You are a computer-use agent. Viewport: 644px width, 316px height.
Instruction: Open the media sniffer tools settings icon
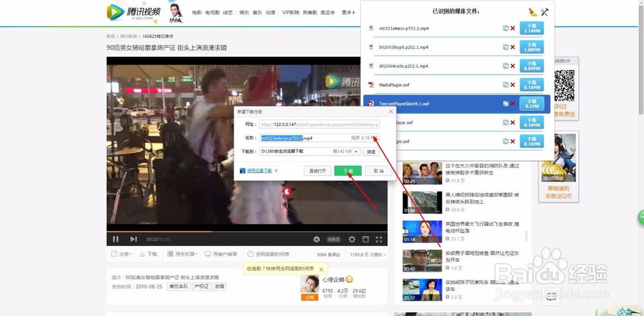click(545, 12)
